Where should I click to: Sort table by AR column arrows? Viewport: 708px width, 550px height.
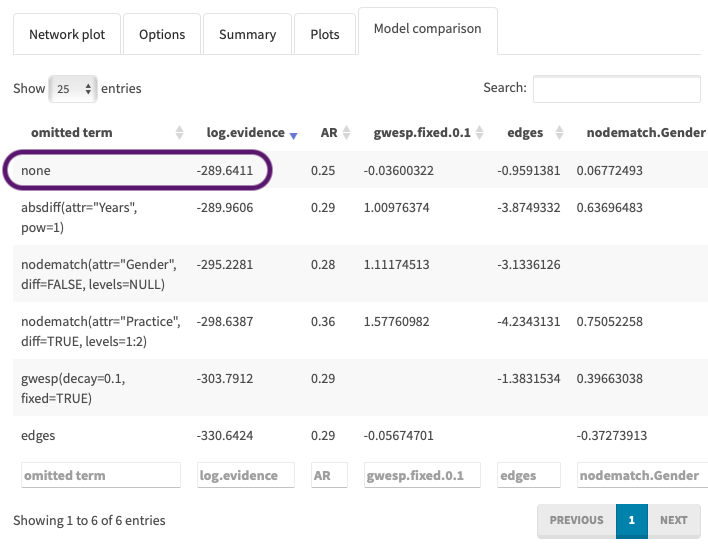(x=347, y=133)
